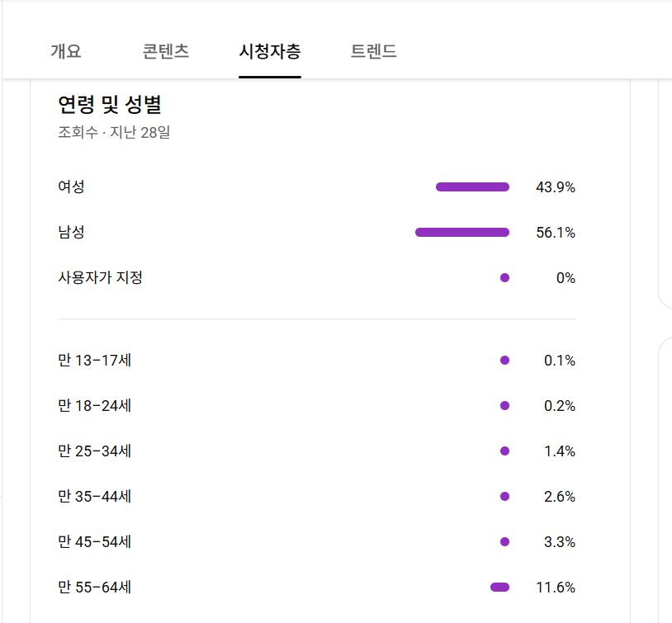This screenshot has height=623, width=672.
Task: Click the purple dot for 사용자가 지정
Action: click(504, 278)
